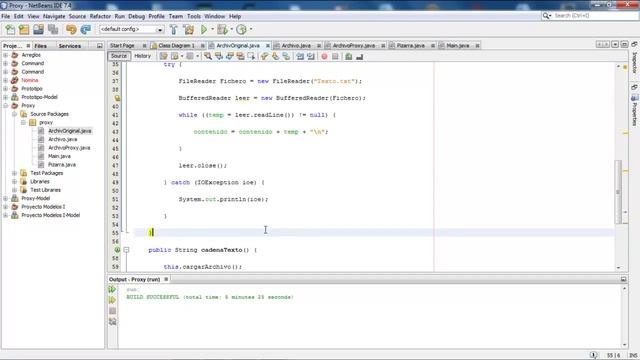Close the Start Page tab
The height and width of the screenshot is (360, 640).
coord(144,46)
